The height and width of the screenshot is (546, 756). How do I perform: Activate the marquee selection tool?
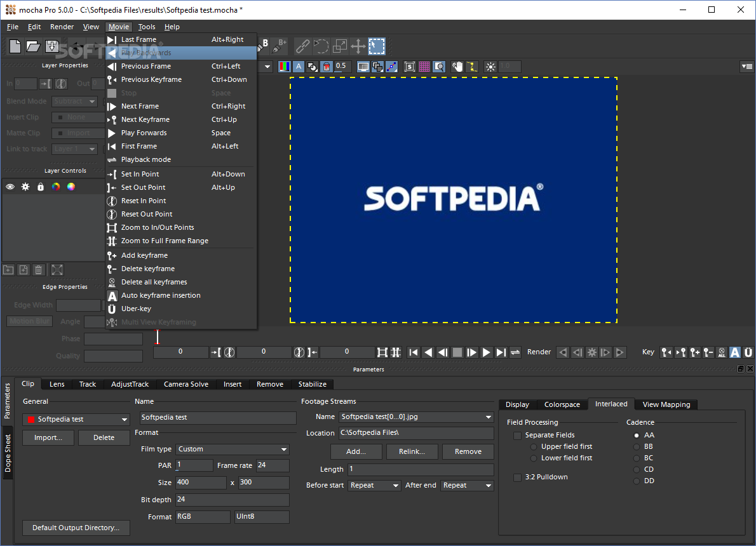(377, 46)
